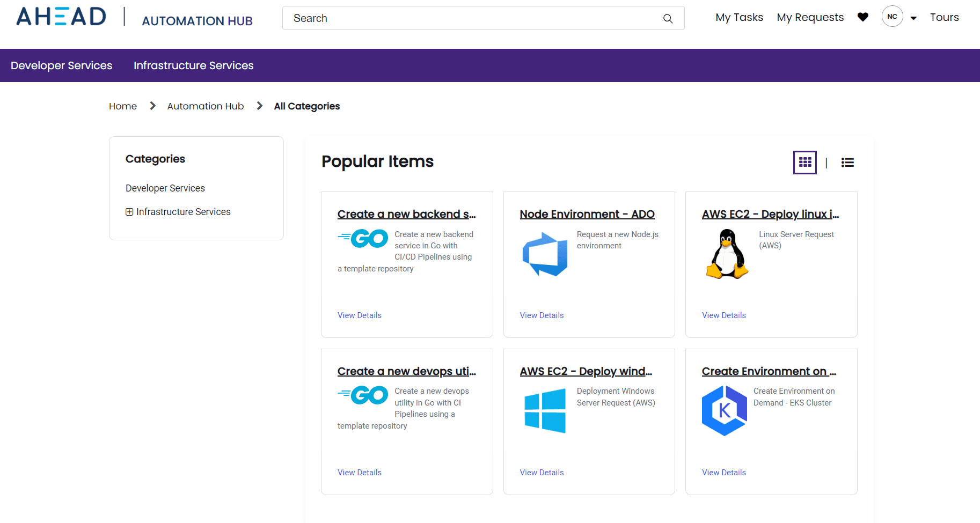The image size is (980, 523).
Task: View Details of Create Environment card
Action: click(x=724, y=473)
